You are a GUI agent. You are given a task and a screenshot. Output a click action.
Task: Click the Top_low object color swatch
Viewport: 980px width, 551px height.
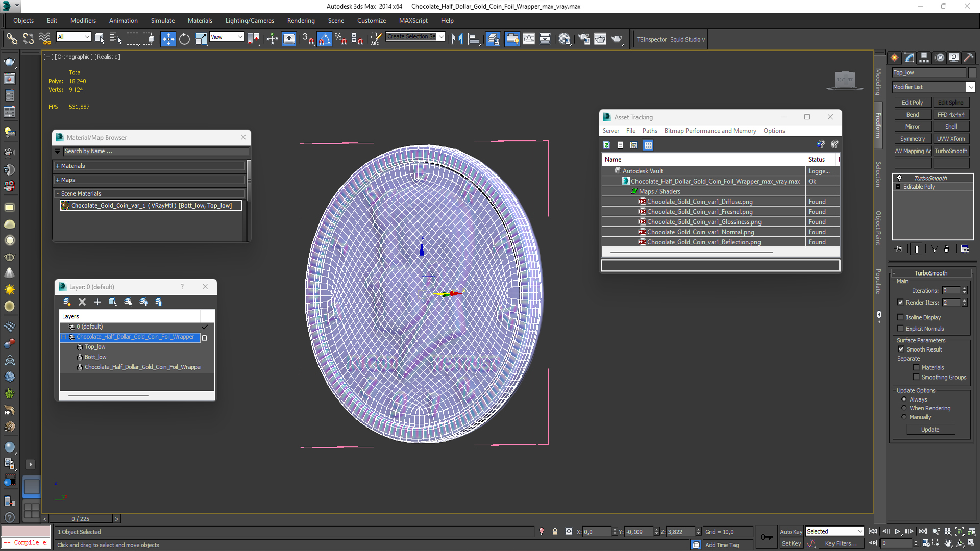pyautogui.click(x=972, y=72)
